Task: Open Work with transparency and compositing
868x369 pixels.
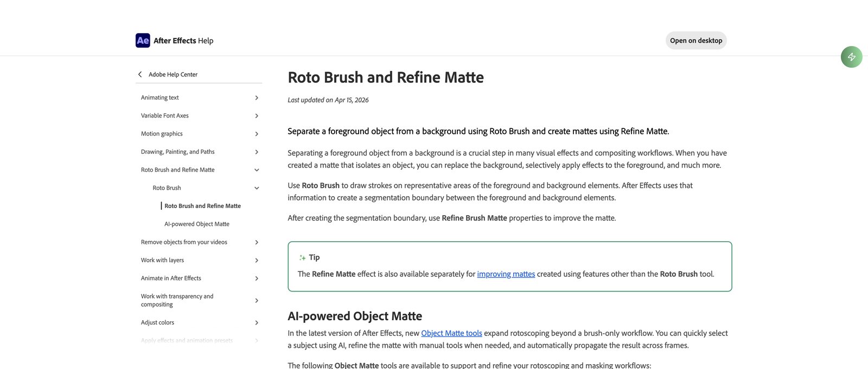Action: [177, 300]
